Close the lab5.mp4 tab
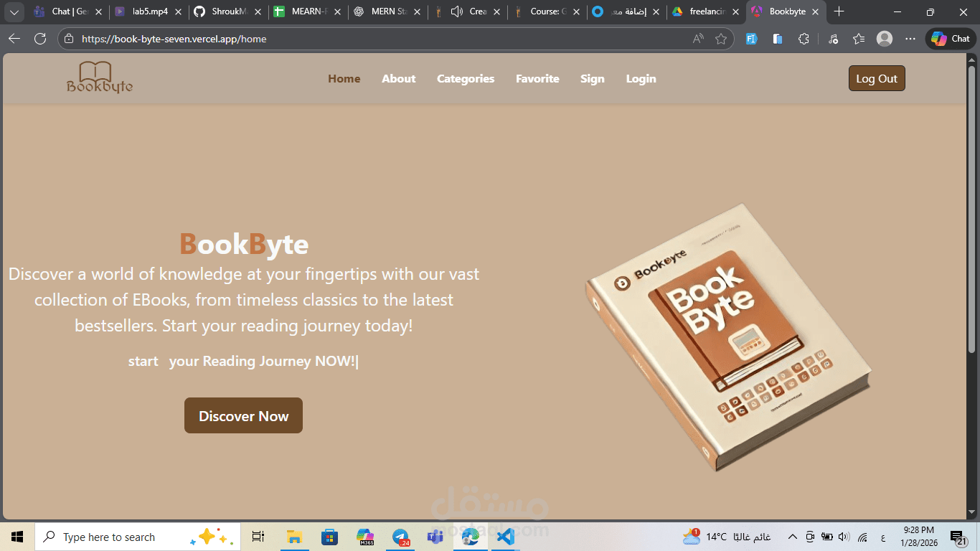The height and width of the screenshot is (551, 980). [x=178, y=12]
